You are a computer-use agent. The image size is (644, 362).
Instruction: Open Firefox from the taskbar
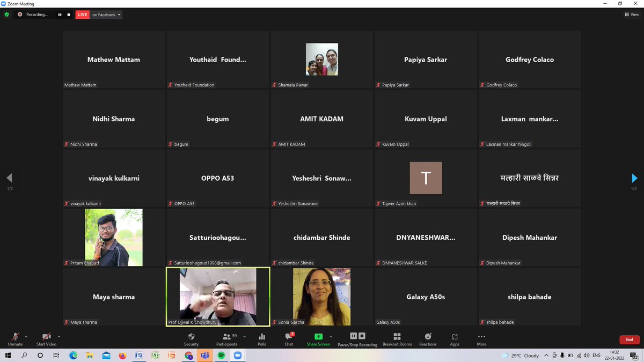[x=122, y=355]
